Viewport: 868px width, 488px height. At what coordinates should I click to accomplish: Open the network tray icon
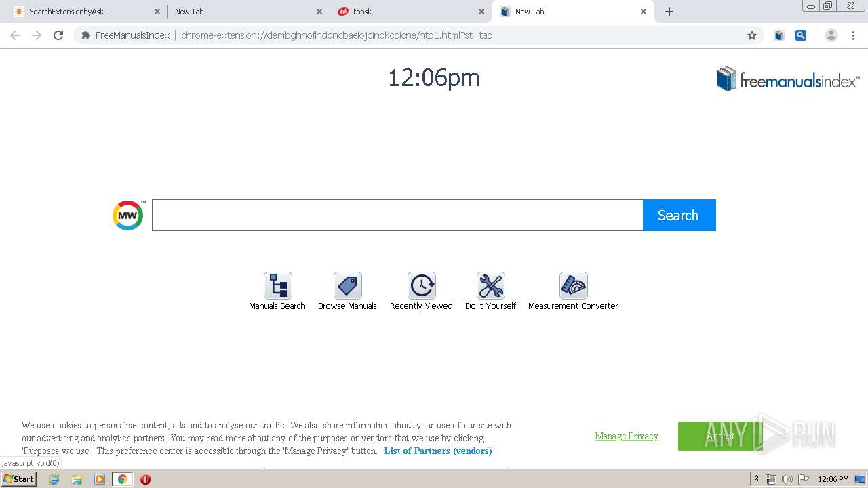pyautogui.click(x=770, y=479)
